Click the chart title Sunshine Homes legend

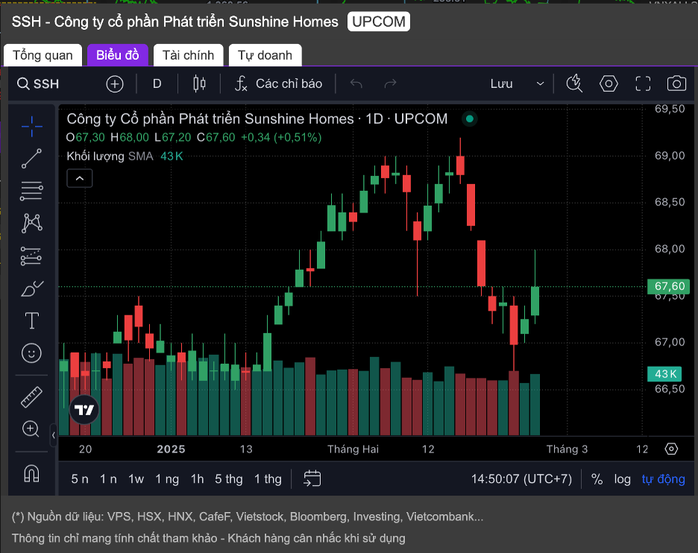[257, 119]
